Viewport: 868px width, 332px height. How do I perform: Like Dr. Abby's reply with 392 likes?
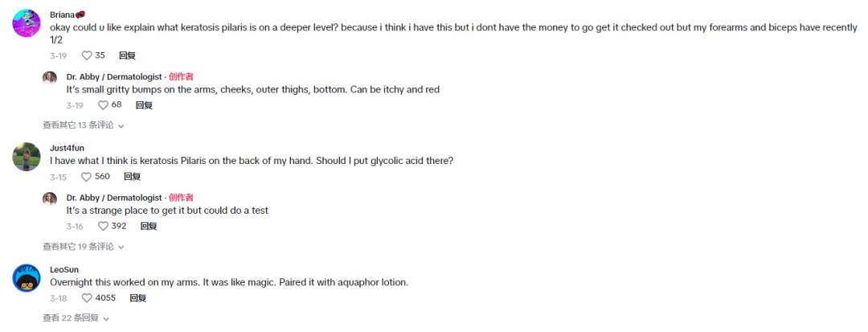click(x=103, y=227)
